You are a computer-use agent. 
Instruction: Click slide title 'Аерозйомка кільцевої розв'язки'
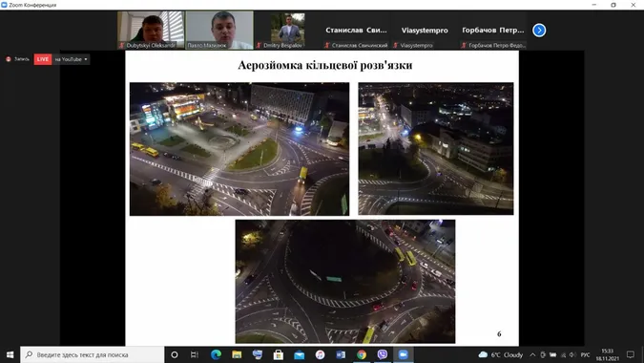(x=325, y=65)
